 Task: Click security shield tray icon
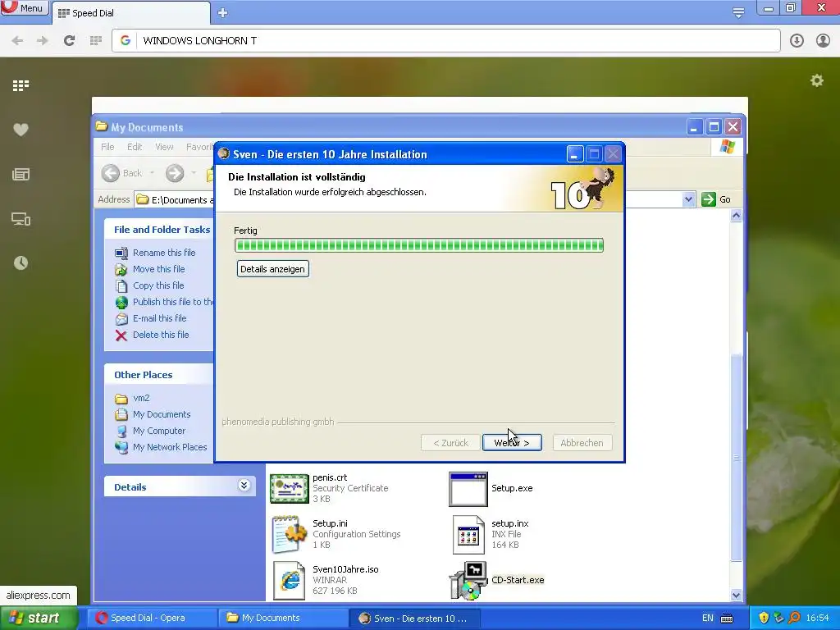764,618
